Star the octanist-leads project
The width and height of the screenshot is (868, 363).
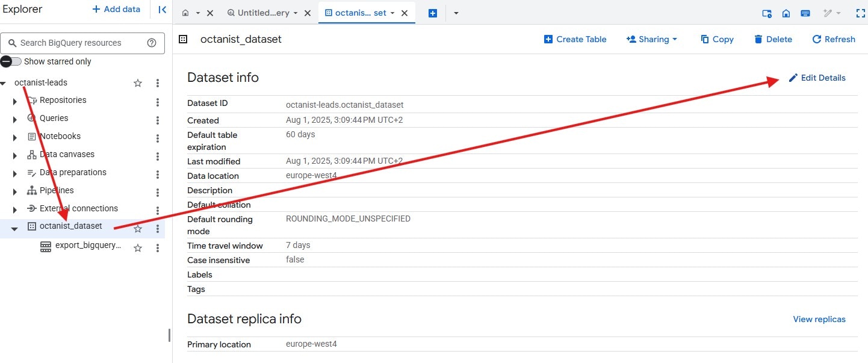138,83
